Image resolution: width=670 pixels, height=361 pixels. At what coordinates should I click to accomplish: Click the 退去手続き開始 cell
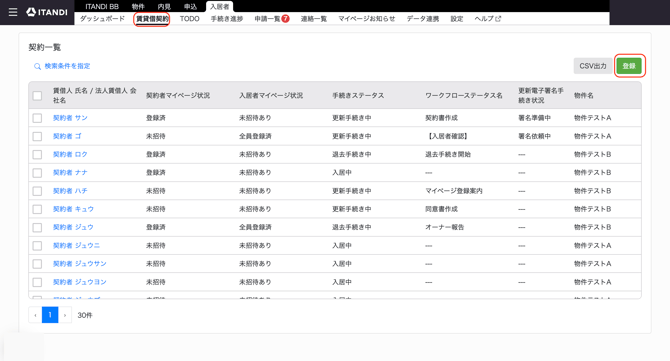(x=447, y=154)
